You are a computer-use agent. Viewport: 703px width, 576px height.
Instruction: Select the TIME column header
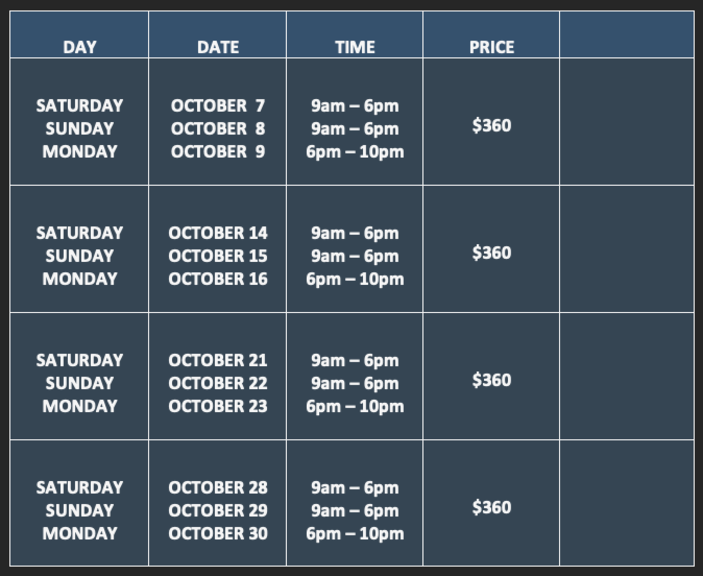click(355, 47)
